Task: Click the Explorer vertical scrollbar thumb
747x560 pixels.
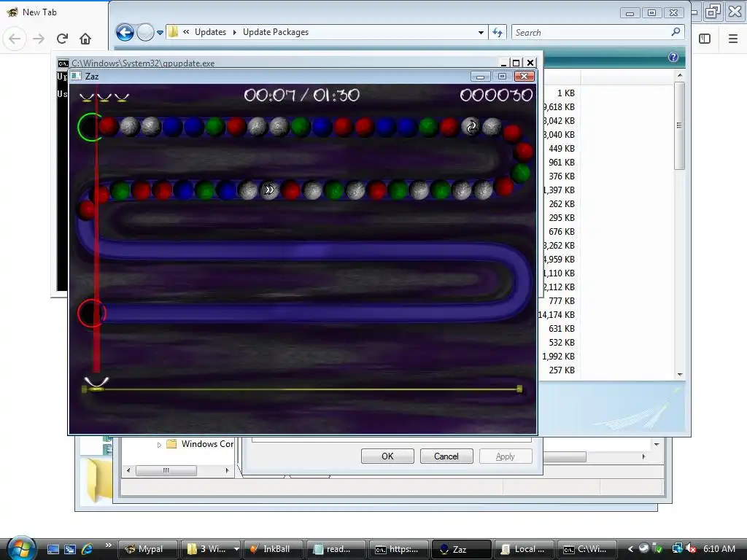Action: pos(679,125)
